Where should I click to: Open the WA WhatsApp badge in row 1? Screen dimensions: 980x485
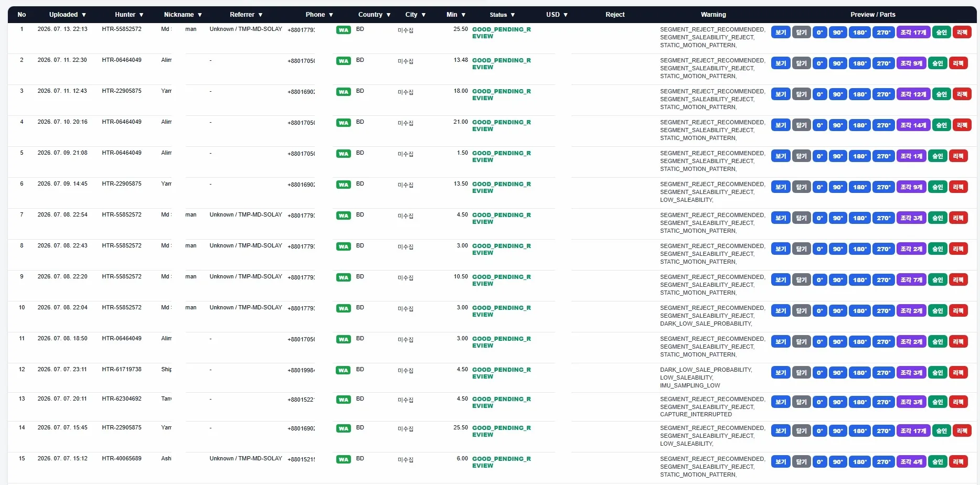(x=344, y=30)
